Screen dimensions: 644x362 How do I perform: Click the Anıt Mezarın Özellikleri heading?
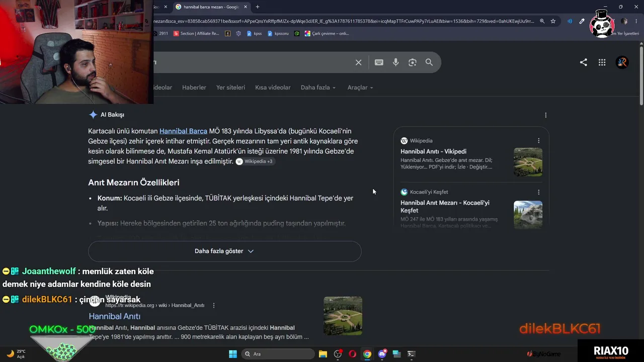coord(134,183)
